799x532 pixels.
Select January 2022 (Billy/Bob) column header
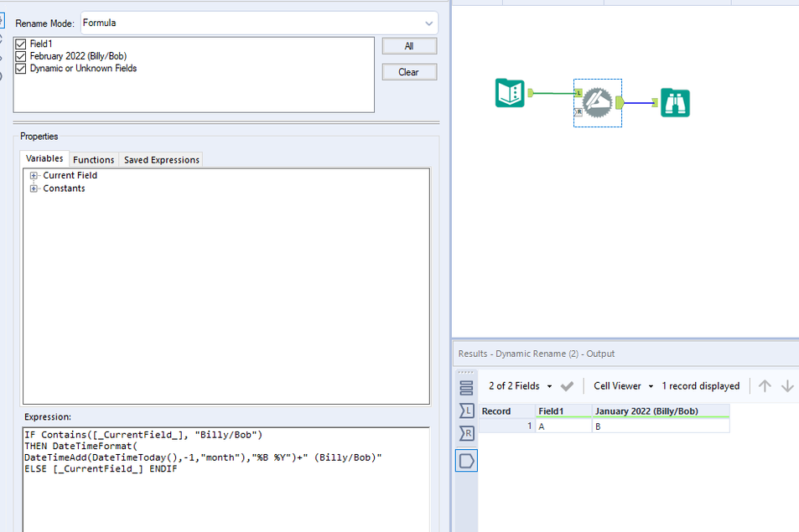coord(661,411)
